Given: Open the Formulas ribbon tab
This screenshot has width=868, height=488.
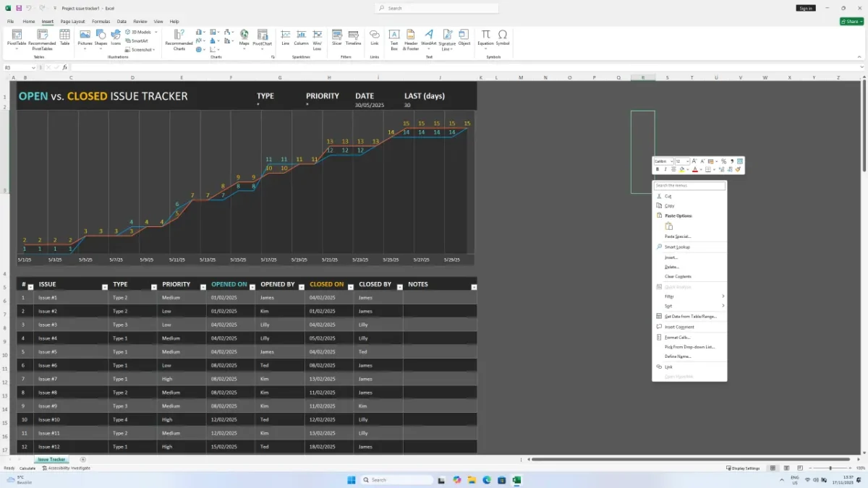Looking at the screenshot, I should [101, 22].
